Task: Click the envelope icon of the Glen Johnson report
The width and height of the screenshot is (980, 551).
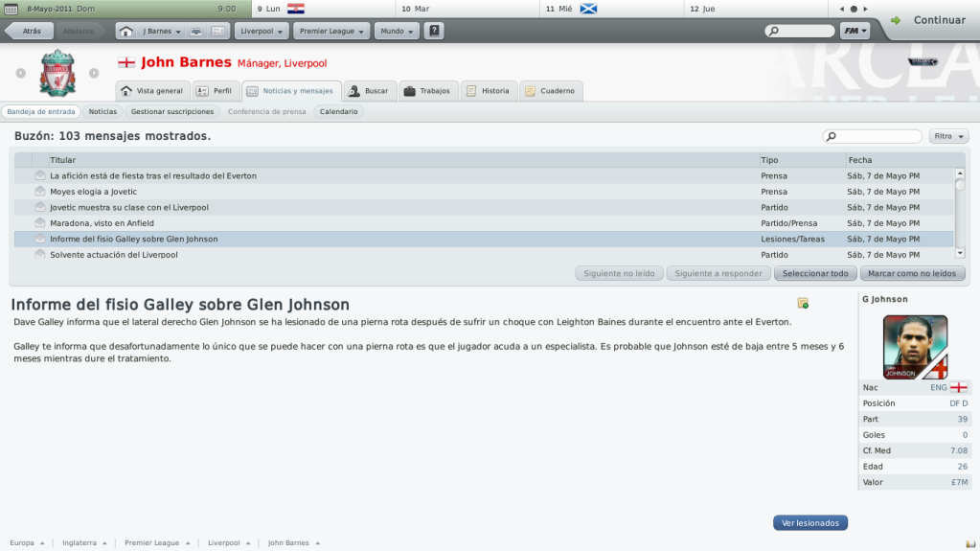Action: point(40,239)
